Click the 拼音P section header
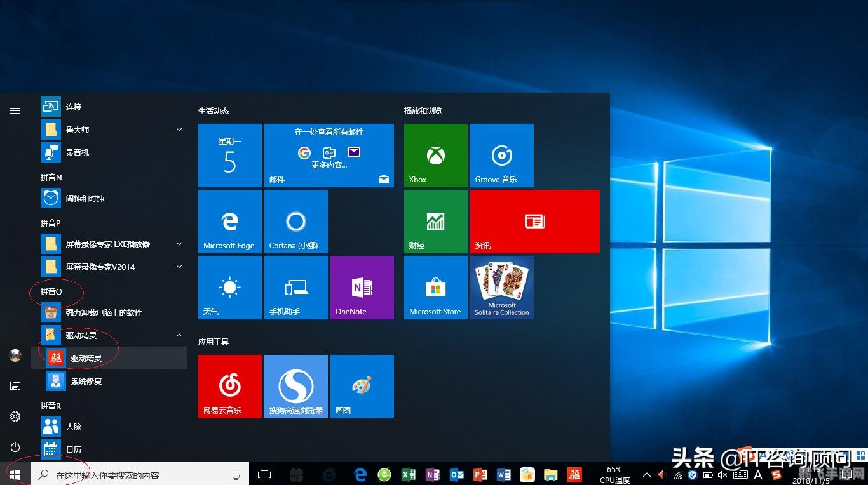This screenshot has height=485, width=868. pyautogui.click(x=51, y=223)
